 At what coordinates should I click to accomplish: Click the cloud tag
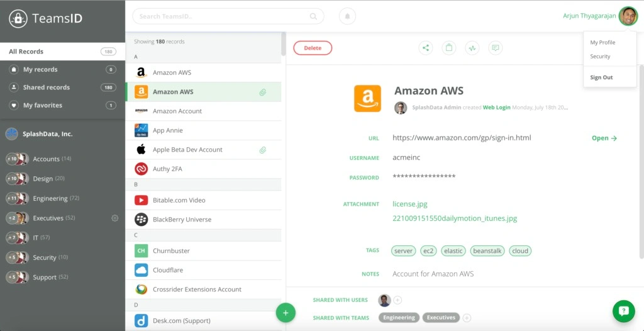(x=520, y=251)
